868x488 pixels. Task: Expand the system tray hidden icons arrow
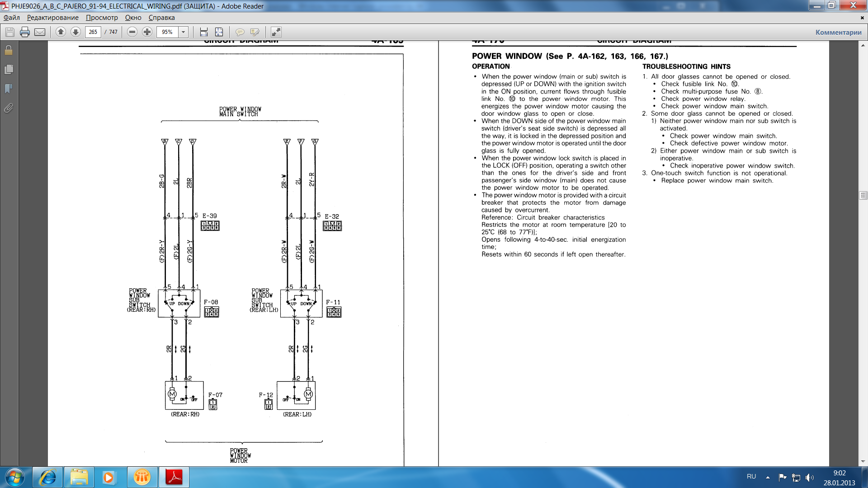pos(768,477)
